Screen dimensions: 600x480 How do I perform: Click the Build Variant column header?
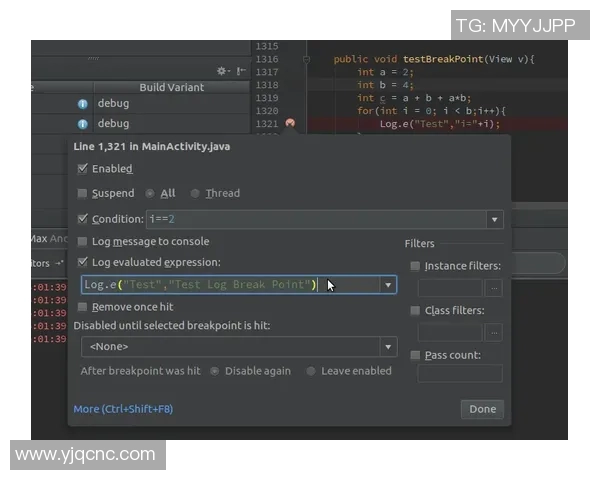[x=171, y=87]
